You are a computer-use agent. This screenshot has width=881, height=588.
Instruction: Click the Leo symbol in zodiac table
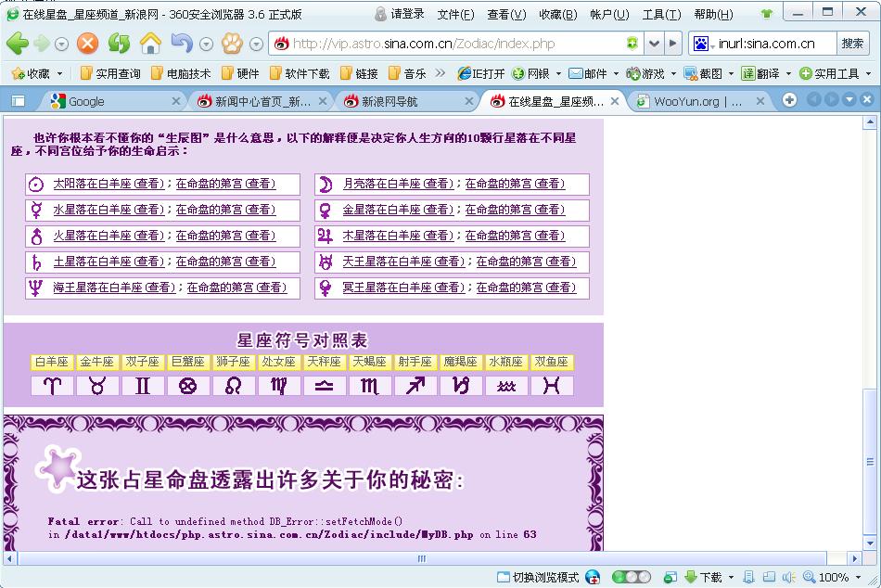233,386
